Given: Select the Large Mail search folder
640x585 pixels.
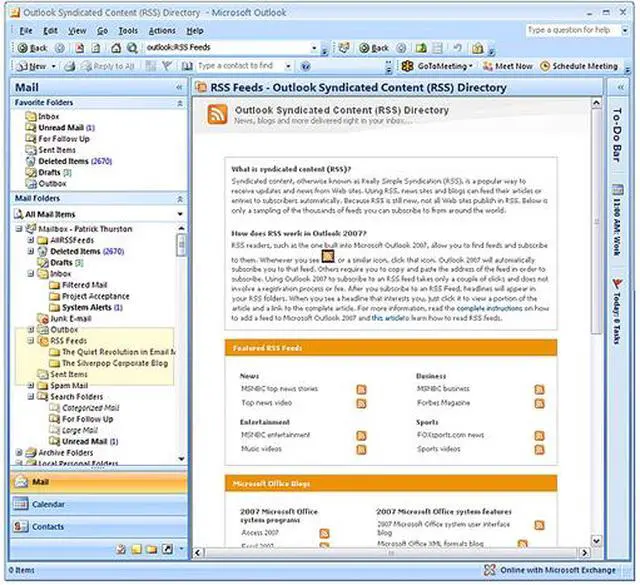Looking at the screenshot, I should pos(73,430).
